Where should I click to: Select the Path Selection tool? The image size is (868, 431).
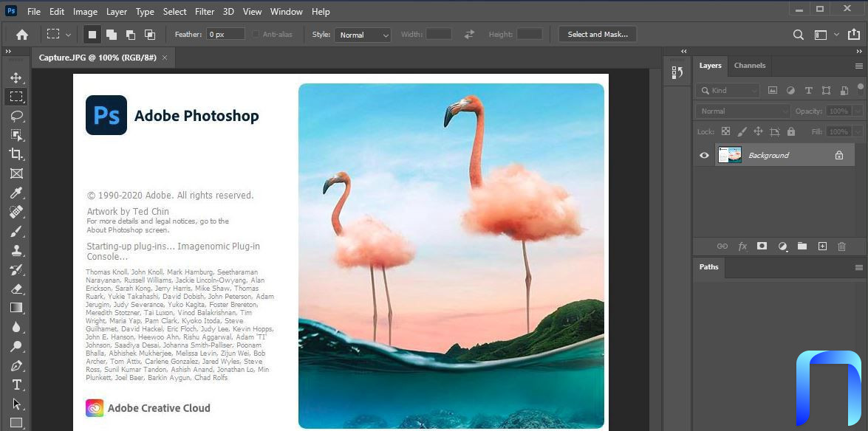(16, 404)
